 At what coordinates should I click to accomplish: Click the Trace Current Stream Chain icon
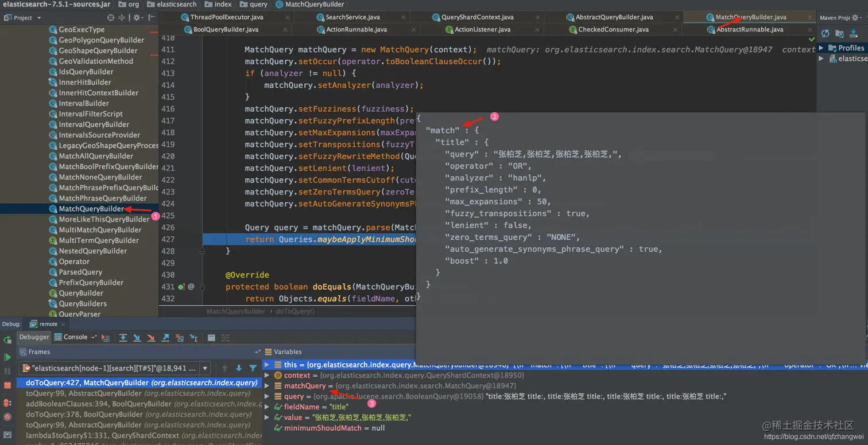(225, 338)
